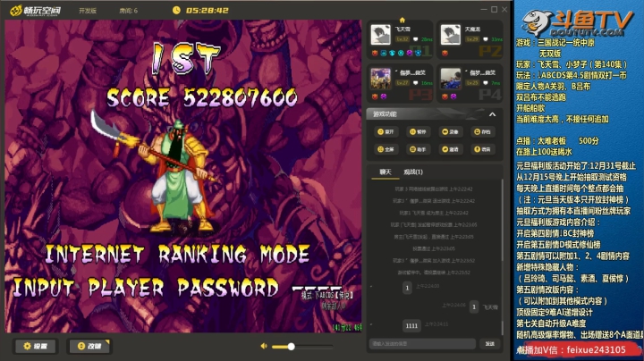Image resolution: width=644 pixels, height=361 pixels.
Task: Click the P4 player avatar thumbnail
Action: 451,79
